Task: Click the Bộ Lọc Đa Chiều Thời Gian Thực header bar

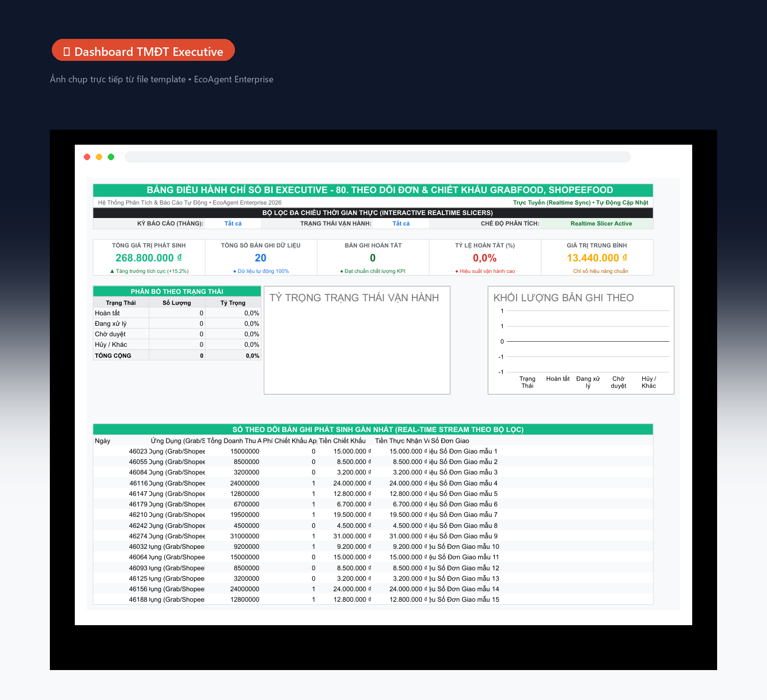Action: coord(373,213)
